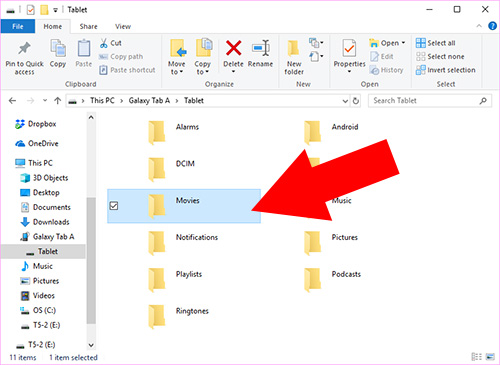Expand the Delete dropdown arrow
The width and height of the screenshot is (500, 365).
tap(233, 71)
